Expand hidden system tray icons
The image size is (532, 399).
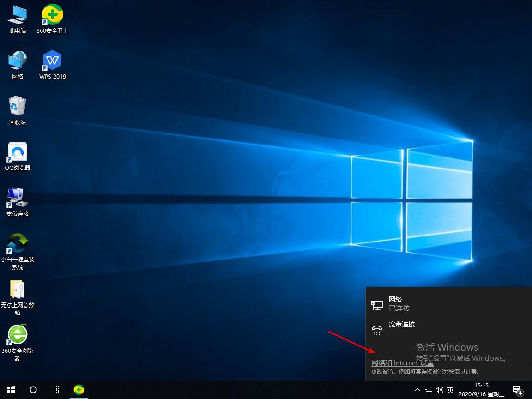click(417, 389)
